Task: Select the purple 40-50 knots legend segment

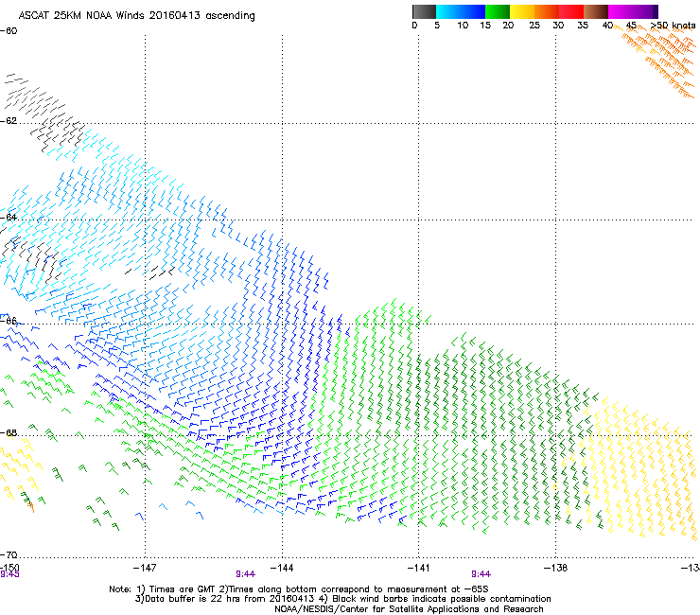Action: tap(633, 11)
